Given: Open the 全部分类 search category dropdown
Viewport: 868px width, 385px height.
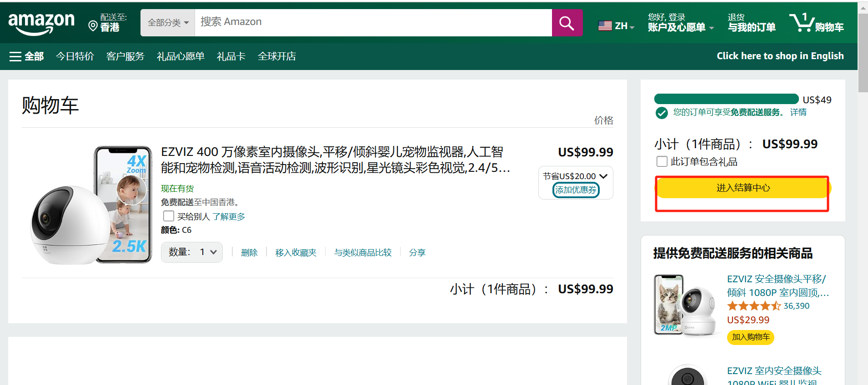Looking at the screenshot, I should click(168, 23).
